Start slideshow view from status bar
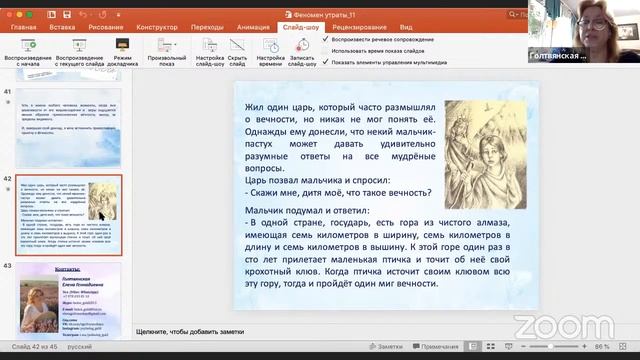Image resolution: width=640 pixels, height=360 pixels. (509, 347)
